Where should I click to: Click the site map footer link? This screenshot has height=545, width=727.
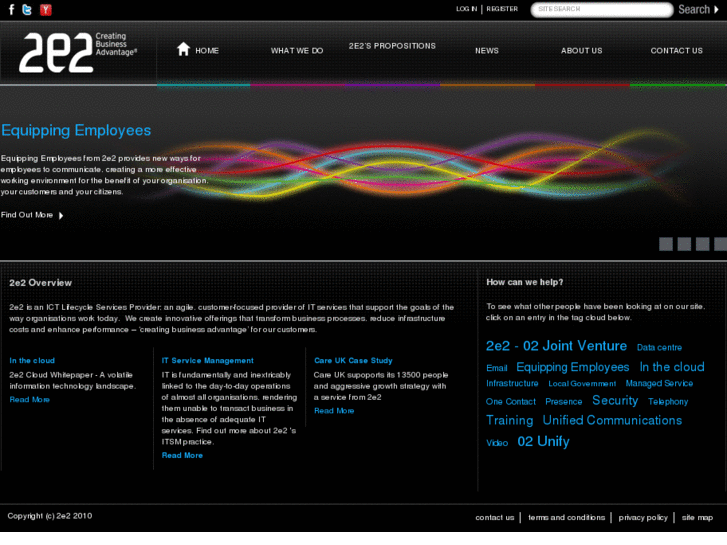pyautogui.click(x=697, y=517)
